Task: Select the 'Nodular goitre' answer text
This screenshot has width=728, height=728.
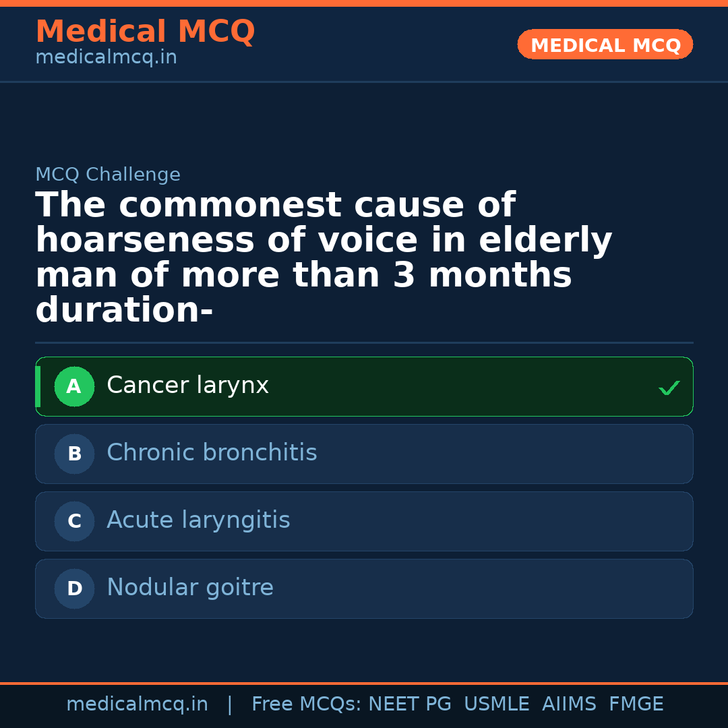Action: tap(190, 588)
